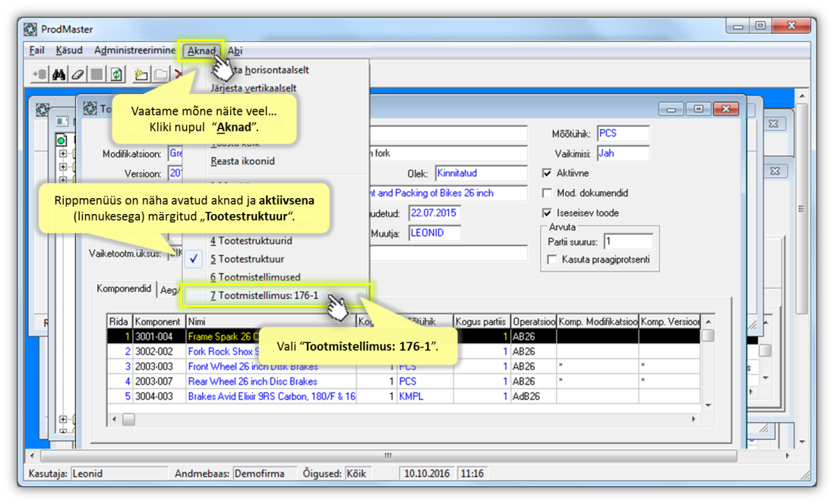Open the Administreerimine menu
This screenshot has width=834, height=504.
(x=134, y=50)
